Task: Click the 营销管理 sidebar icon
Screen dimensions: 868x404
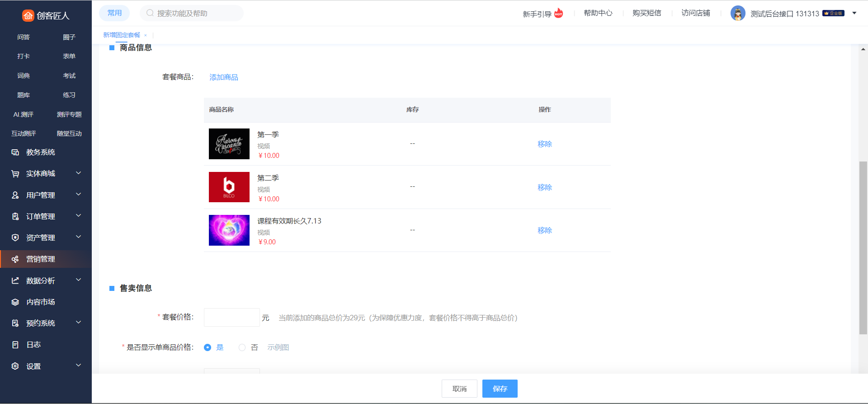Action: tap(15, 259)
